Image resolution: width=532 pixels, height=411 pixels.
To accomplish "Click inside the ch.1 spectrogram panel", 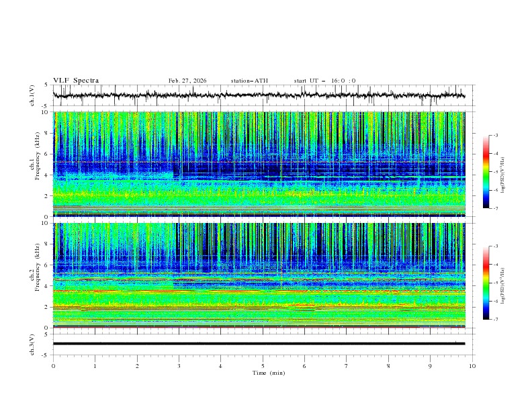I will coord(259,164).
